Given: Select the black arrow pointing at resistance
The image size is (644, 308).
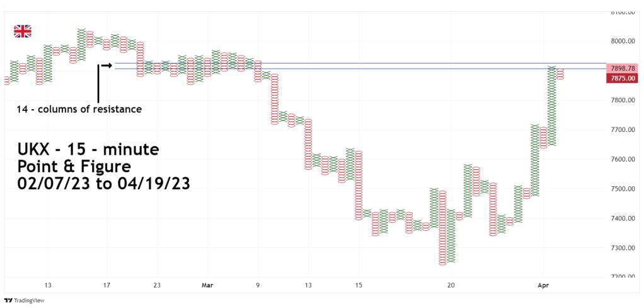Looking at the screenshot, I should (x=106, y=65).
